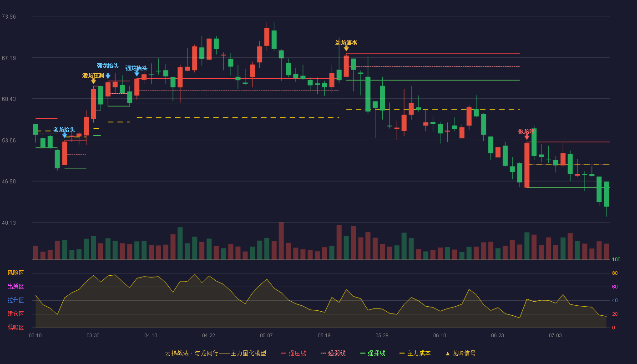Click the 建仓区 zone label
Image resolution: width=637 pixels, height=364 pixels.
15,314
